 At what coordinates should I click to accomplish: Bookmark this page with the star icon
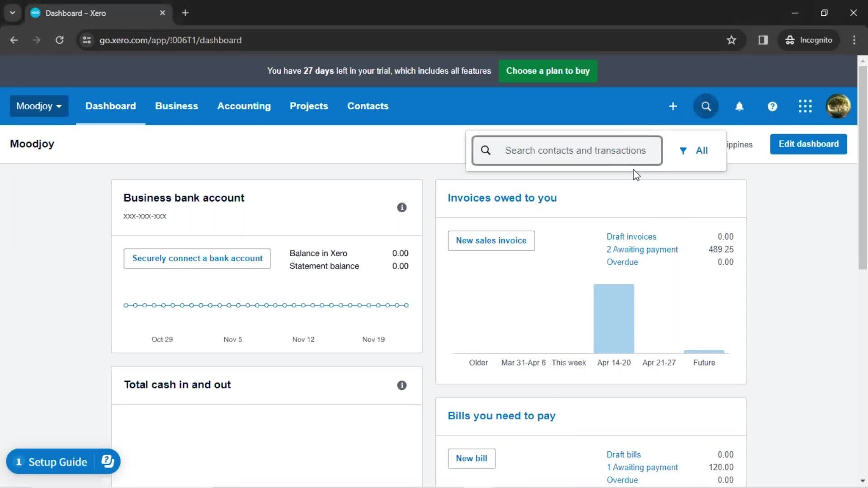[x=731, y=40]
